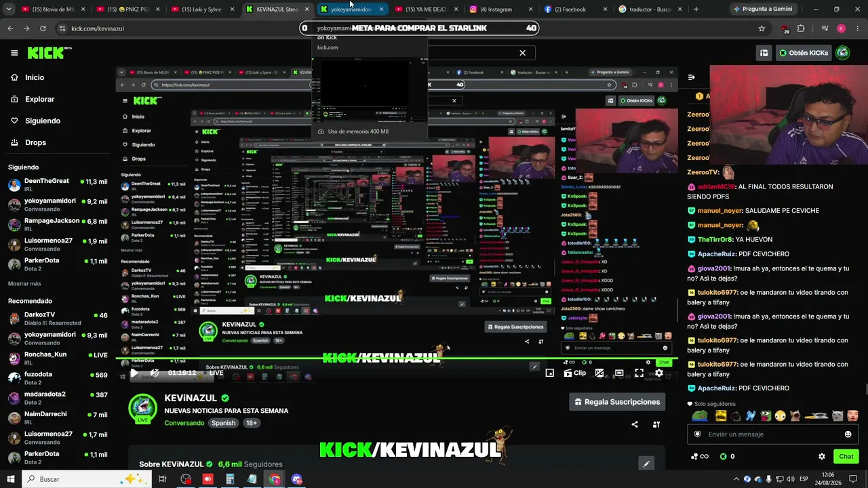868x488 pixels.
Task: Open channel moderation tools icon below gift button
Action: tap(656, 425)
